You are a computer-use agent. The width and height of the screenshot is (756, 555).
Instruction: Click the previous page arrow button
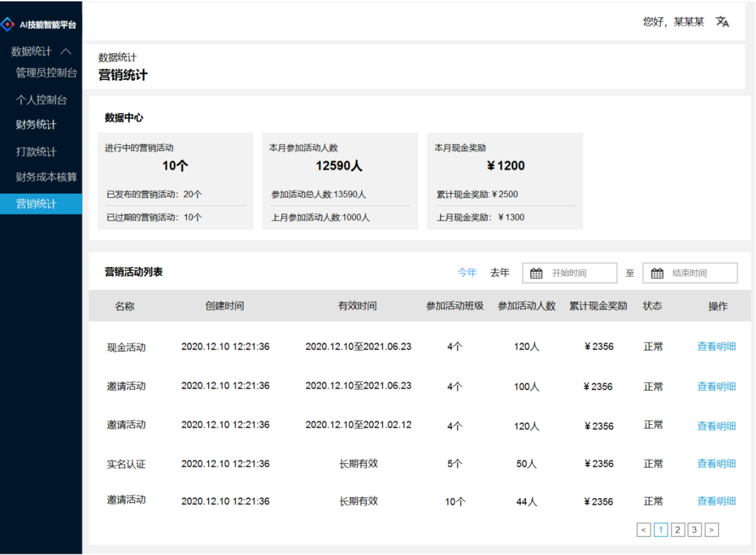(643, 529)
